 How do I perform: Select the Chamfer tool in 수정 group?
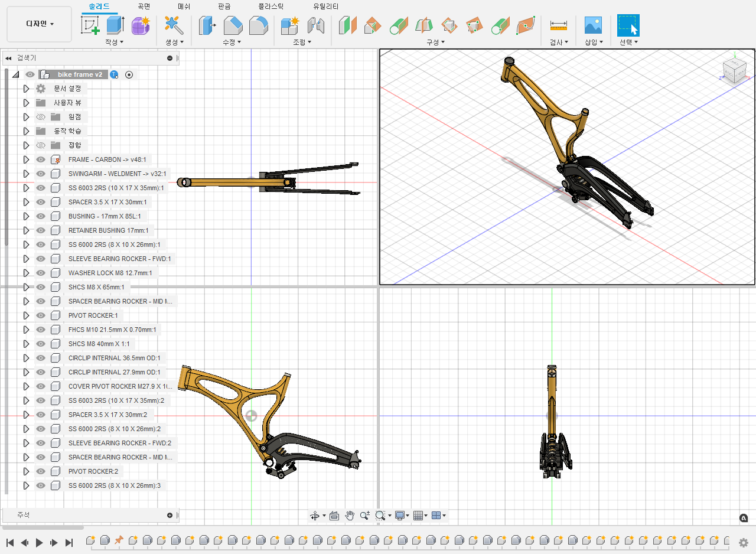click(233, 26)
